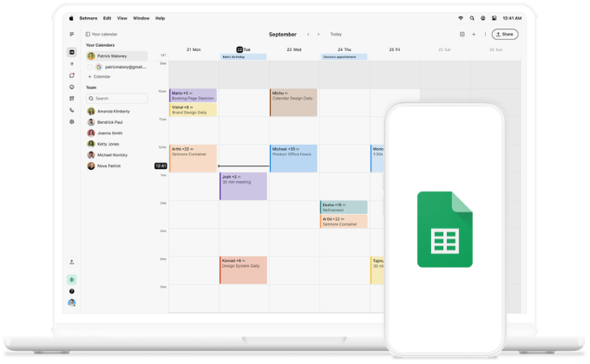Open Mario +5 Booking Page event
This screenshot has width=590, height=364.
coord(193,95)
